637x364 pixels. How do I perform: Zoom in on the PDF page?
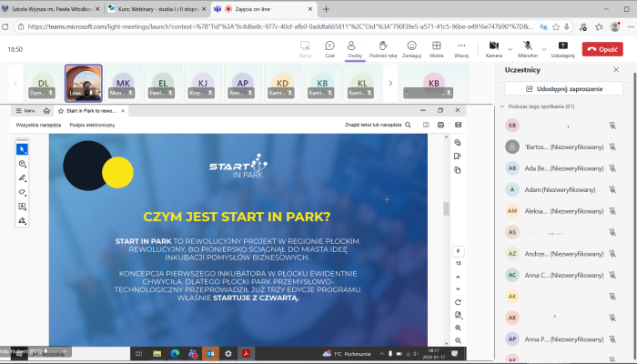click(458, 328)
